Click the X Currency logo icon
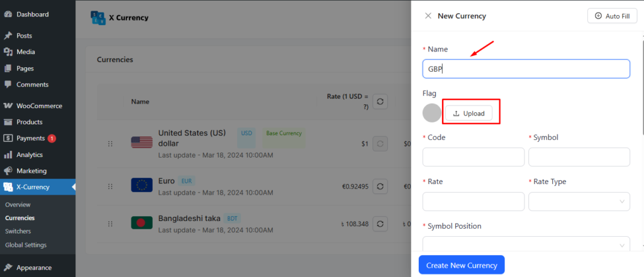The width and height of the screenshot is (644, 277). tap(99, 18)
